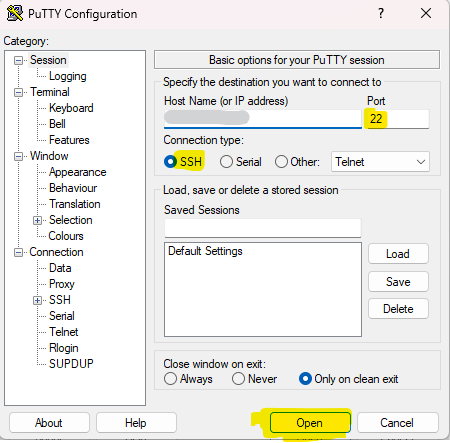
Task: Click the PuTTY icon in title bar
Action: 15,13
